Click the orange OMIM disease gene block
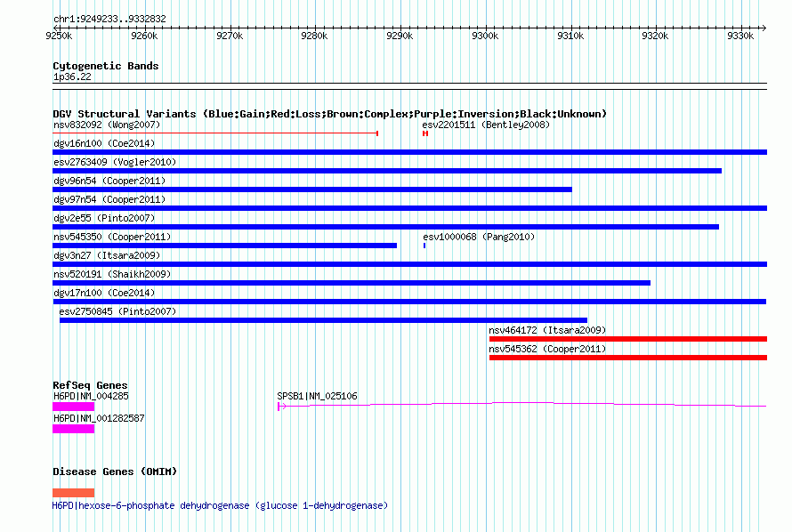 click(x=73, y=493)
